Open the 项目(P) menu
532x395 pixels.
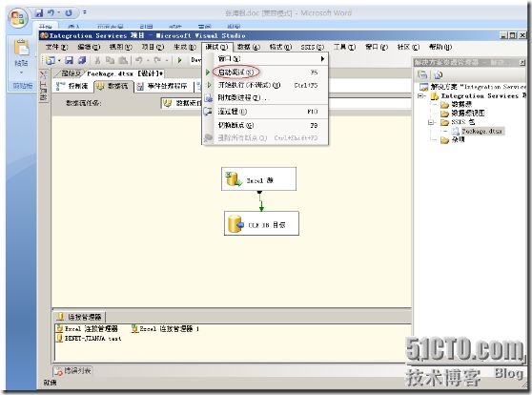(x=153, y=47)
